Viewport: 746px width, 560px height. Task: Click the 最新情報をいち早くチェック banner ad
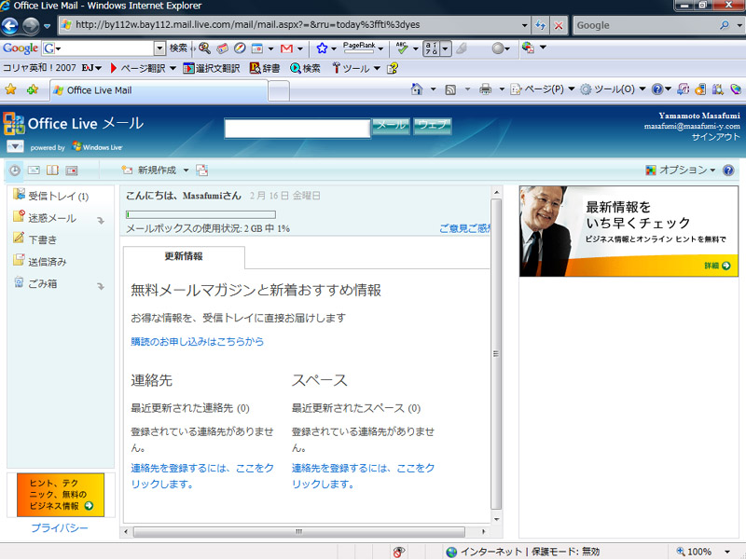pyautogui.click(x=629, y=231)
